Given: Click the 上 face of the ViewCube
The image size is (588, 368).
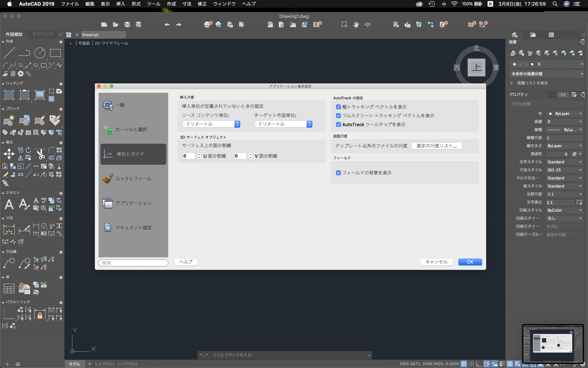Looking at the screenshot, I should (477, 67).
